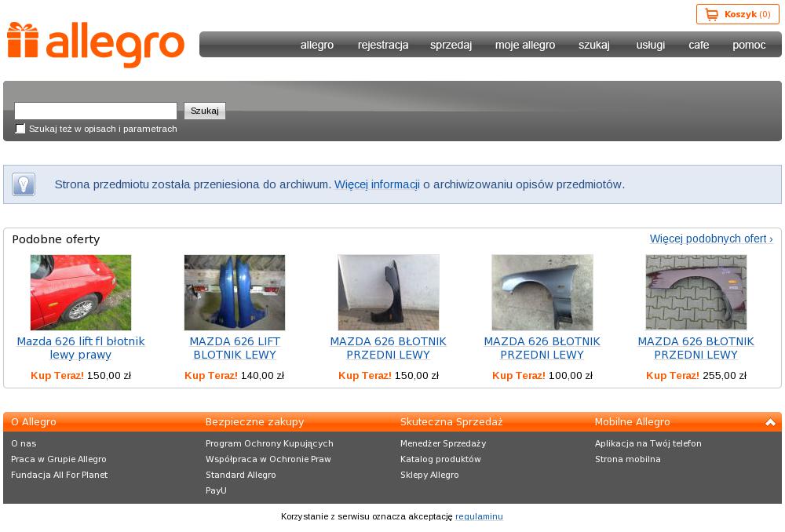Open moje allegro menu

click(x=525, y=45)
